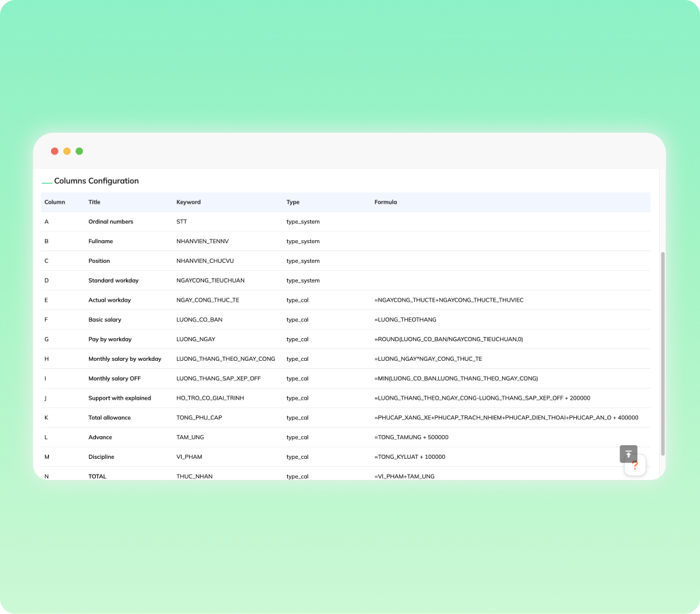
Task: Click the Total allowance formula cell
Action: click(x=505, y=417)
